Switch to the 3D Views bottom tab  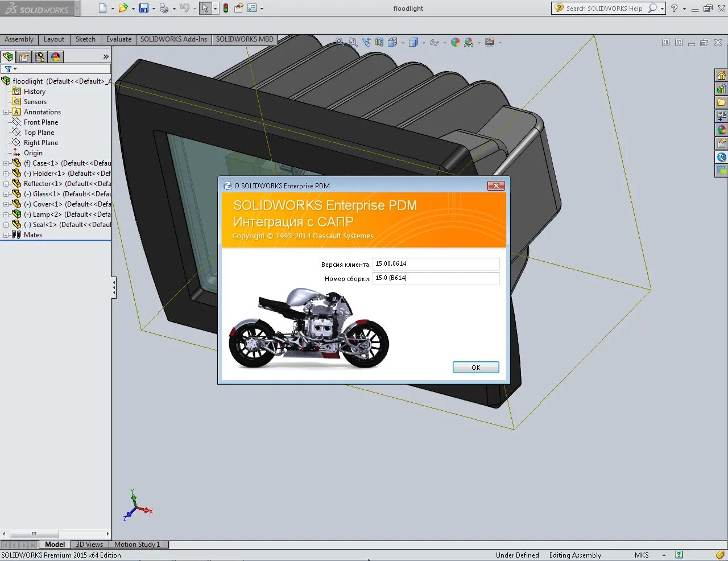click(x=89, y=544)
